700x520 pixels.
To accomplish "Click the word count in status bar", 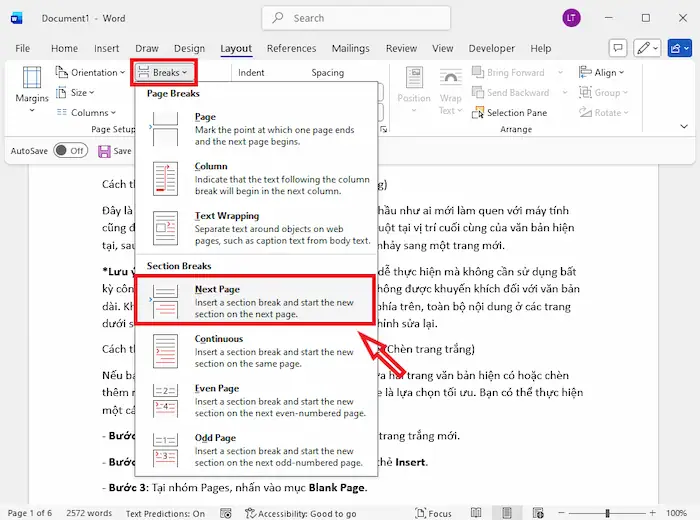I will coord(87,513).
